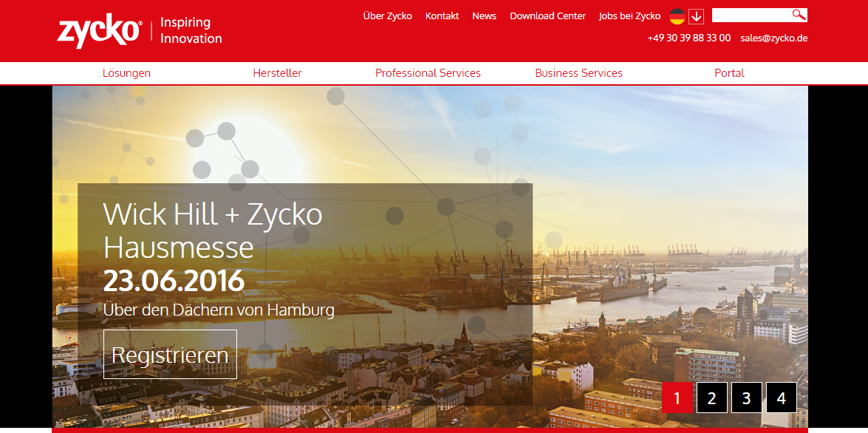View Jobs bei Zycko
The width and height of the screenshot is (868, 433).
pos(629,16)
